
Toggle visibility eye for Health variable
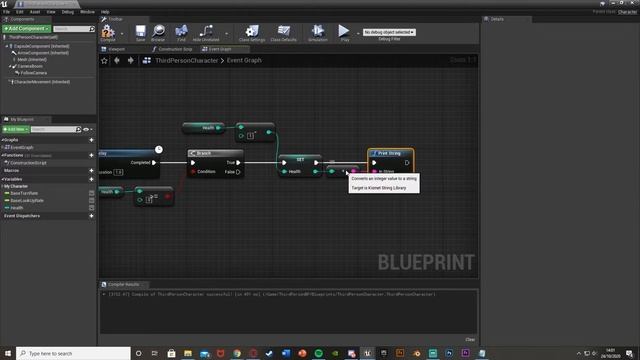pos(91,208)
